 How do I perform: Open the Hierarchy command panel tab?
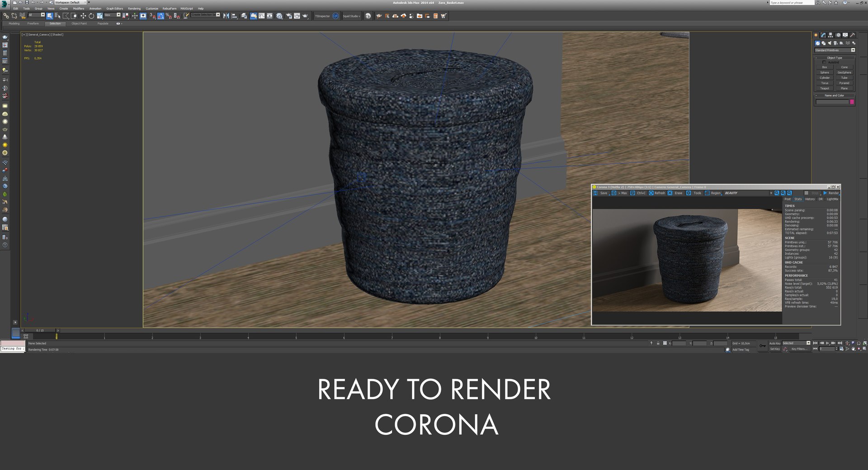(831, 35)
